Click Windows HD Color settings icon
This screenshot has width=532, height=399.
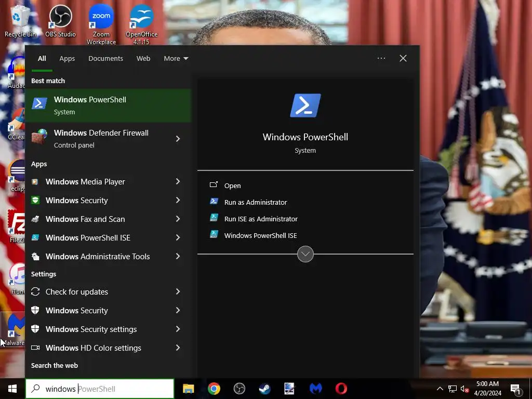pyautogui.click(x=35, y=348)
